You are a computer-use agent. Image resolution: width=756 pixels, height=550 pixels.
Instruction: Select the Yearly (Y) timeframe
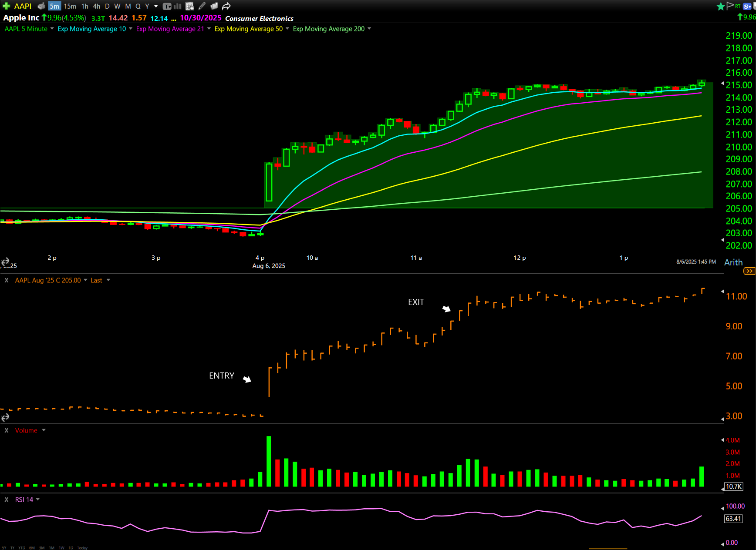pos(147,6)
